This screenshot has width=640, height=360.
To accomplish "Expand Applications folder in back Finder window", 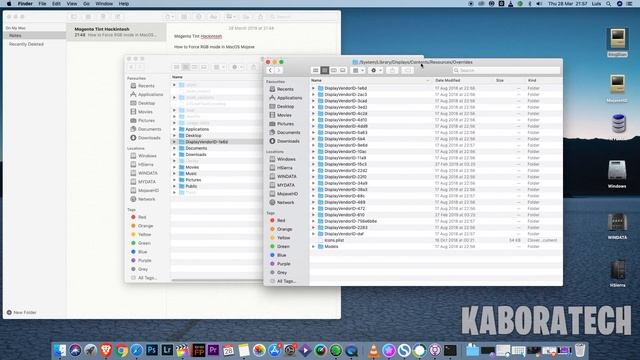I will click(x=174, y=129).
